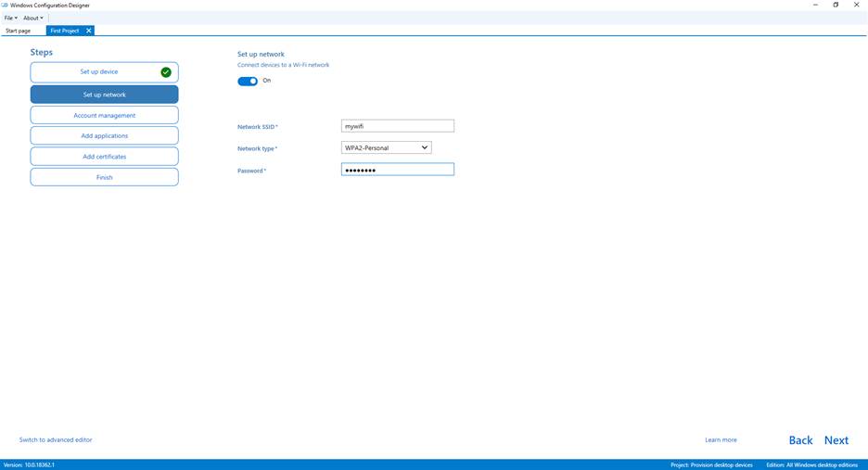Restore down the application window
The height and width of the screenshot is (470, 868).
(836, 5)
